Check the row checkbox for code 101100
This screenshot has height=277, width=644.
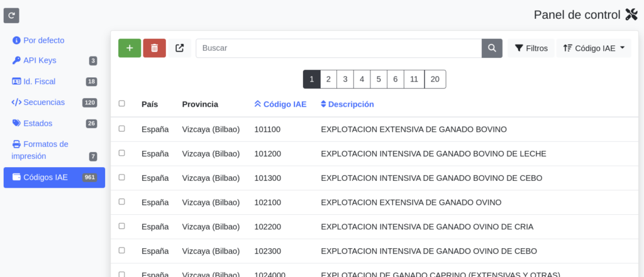[x=122, y=129]
